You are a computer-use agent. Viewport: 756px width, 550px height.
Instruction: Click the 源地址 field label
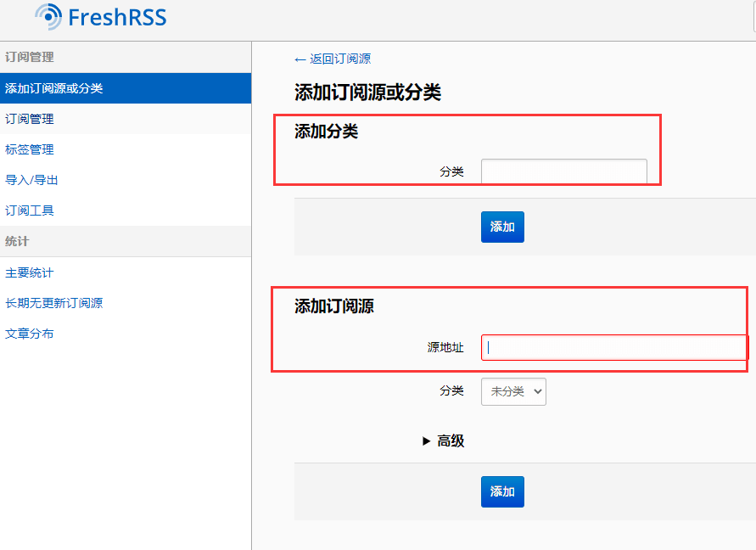pos(445,347)
